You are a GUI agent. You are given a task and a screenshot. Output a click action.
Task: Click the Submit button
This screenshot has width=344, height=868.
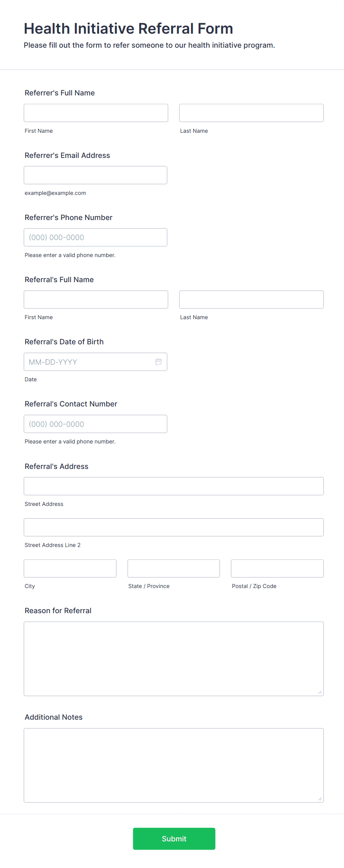click(174, 838)
